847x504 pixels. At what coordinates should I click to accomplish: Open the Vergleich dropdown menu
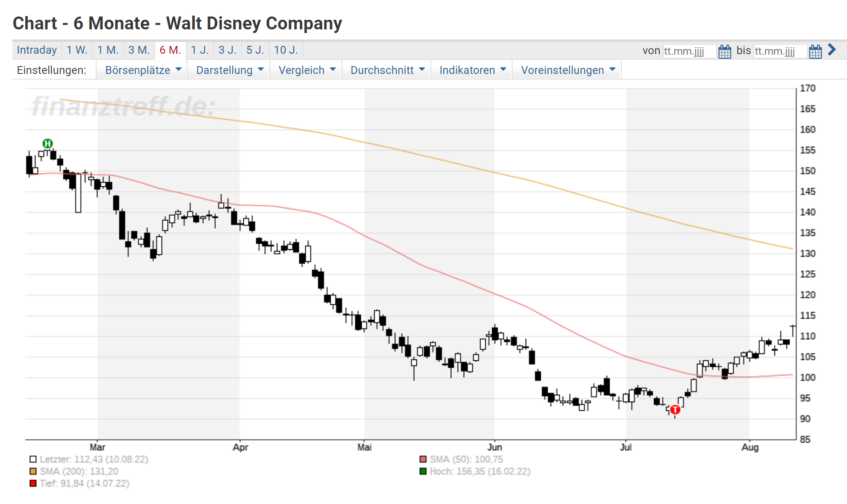tap(307, 70)
